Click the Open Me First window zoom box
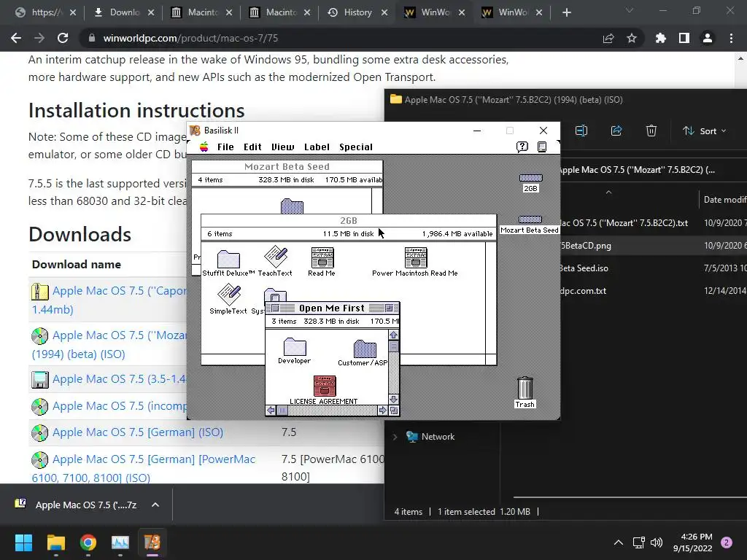747x560 pixels. click(389, 308)
